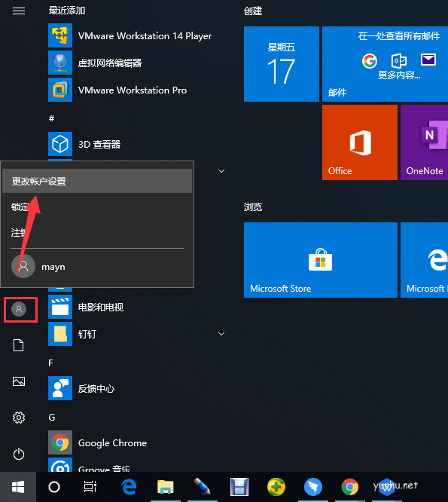The width and height of the screenshot is (448, 502).
Task: Click the hamburger menu icon
Action: (x=19, y=11)
